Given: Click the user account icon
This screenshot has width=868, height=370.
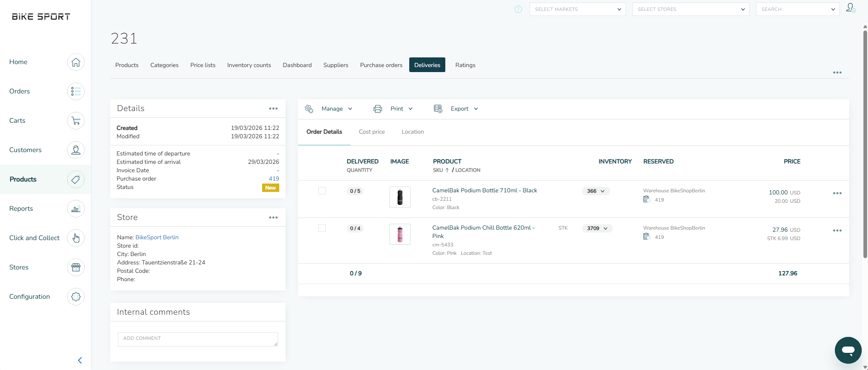Looking at the screenshot, I should (850, 8).
